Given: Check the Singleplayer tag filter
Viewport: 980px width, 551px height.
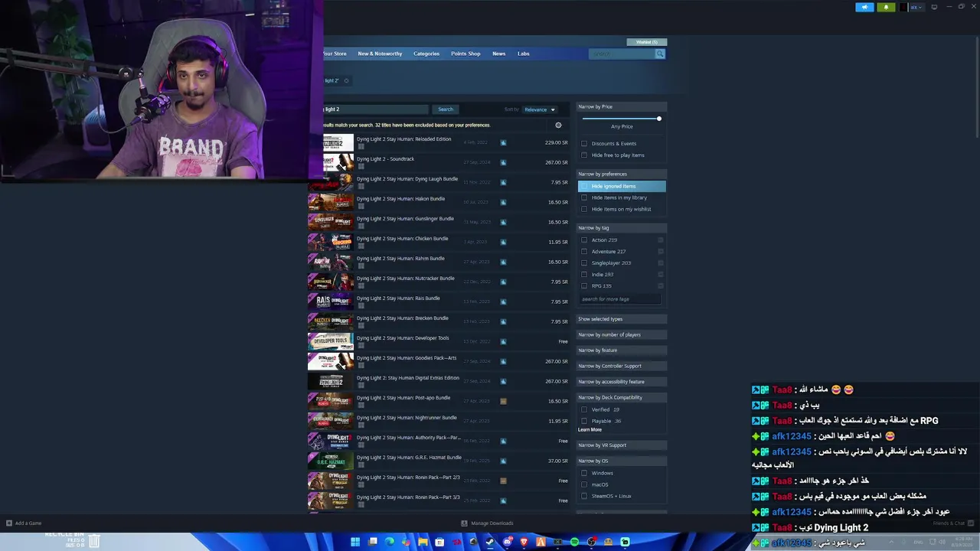Looking at the screenshot, I should coord(584,262).
